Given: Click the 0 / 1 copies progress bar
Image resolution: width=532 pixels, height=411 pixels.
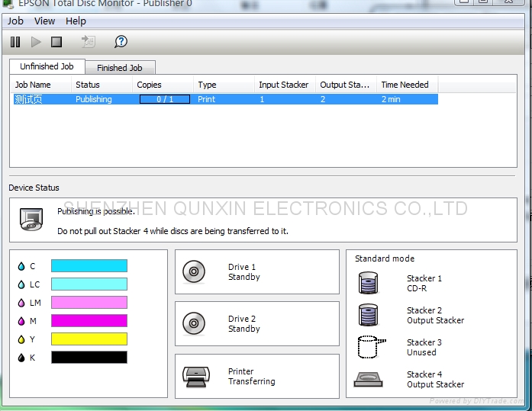Looking at the screenshot, I should [165, 99].
